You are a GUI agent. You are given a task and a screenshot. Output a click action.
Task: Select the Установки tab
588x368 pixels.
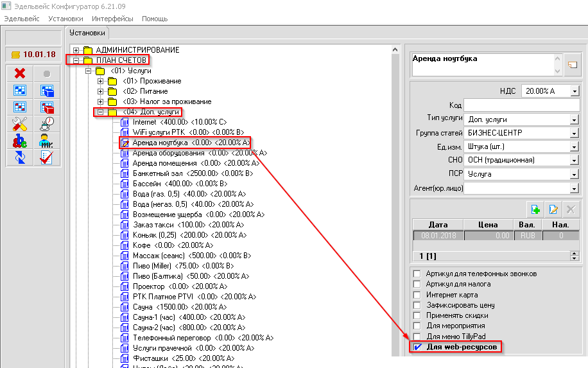click(87, 33)
